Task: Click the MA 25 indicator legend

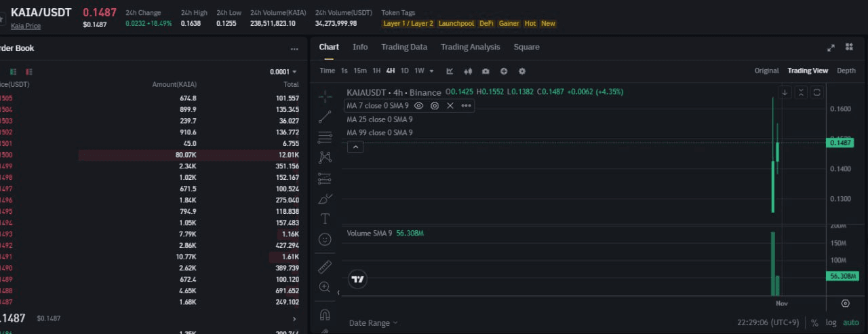Action: pyautogui.click(x=379, y=119)
